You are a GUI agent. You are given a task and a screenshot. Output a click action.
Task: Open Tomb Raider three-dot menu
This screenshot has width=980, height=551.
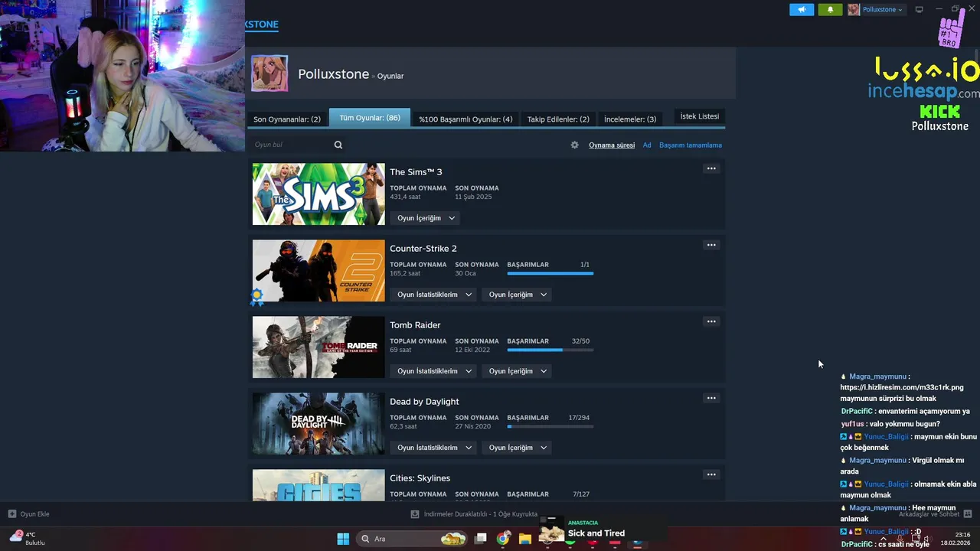pos(711,321)
